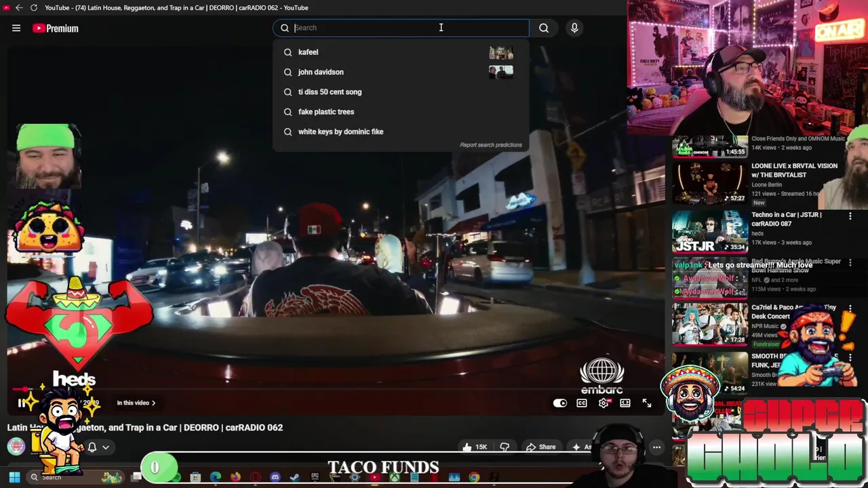
Task: Open the 1:45:55 OMNOM video thumbnail
Action: point(709,146)
